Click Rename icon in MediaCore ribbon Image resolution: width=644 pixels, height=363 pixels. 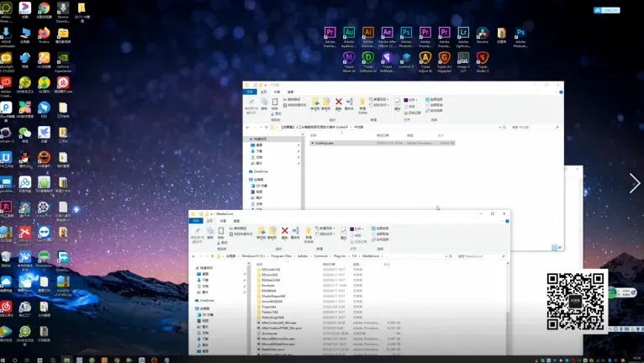[x=295, y=233]
